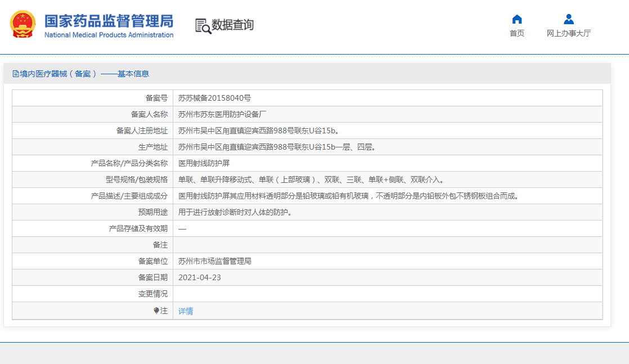The height and width of the screenshot is (364, 629).
Task: Select production address ending 一层、四层。
Action: pos(277,147)
